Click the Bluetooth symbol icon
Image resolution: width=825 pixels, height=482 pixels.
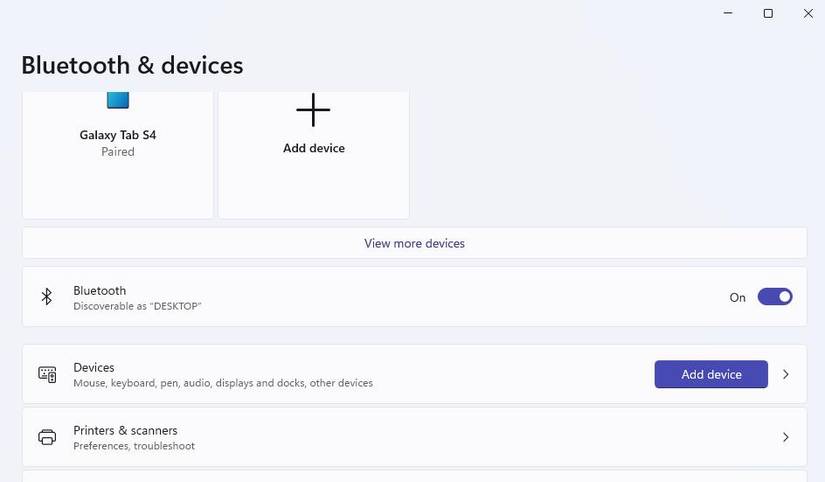[46, 297]
